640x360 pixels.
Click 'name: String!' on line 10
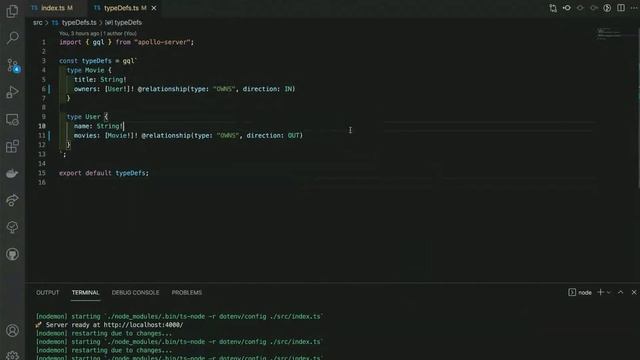pos(98,126)
